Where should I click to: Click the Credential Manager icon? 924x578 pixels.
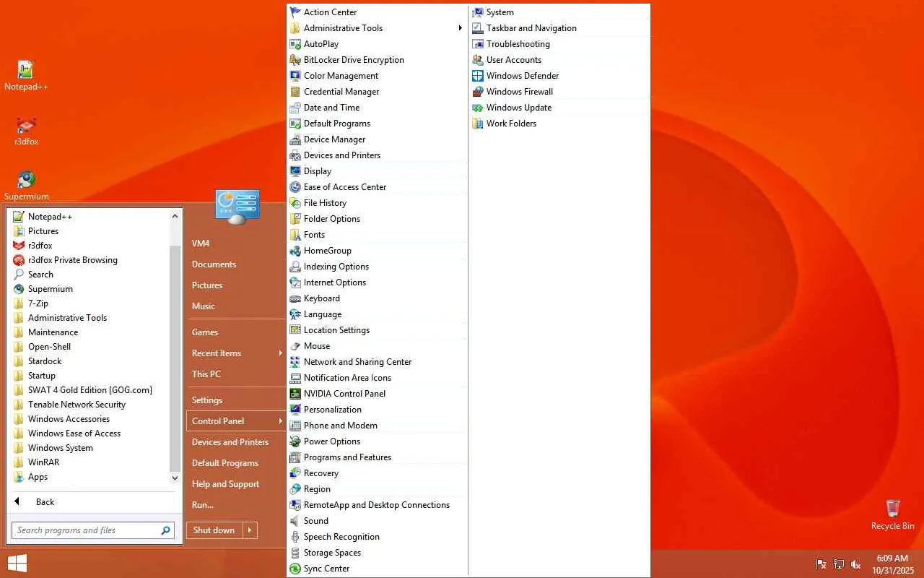pos(295,92)
